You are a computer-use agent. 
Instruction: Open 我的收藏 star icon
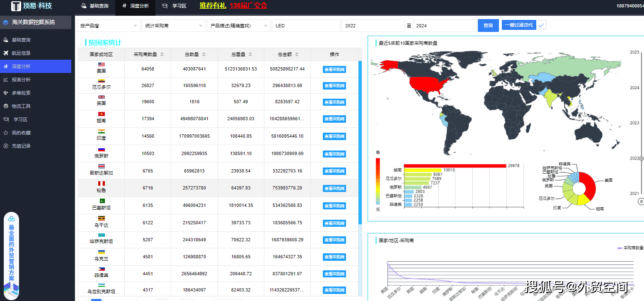pos(6,133)
